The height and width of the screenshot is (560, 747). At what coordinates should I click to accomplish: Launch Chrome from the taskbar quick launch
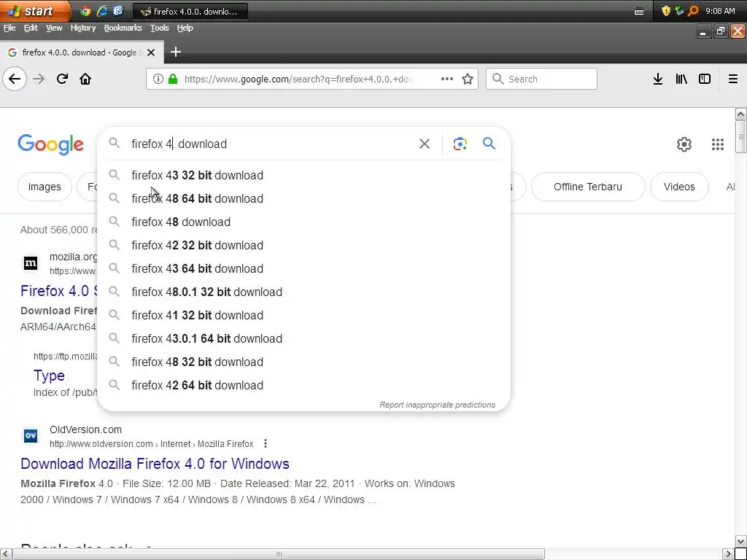[x=86, y=11]
